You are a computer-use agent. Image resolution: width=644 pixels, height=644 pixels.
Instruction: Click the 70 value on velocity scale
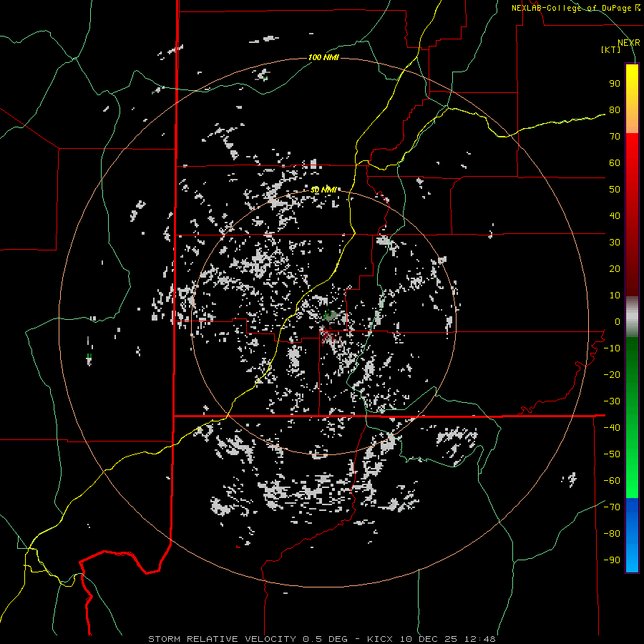click(615, 137)
